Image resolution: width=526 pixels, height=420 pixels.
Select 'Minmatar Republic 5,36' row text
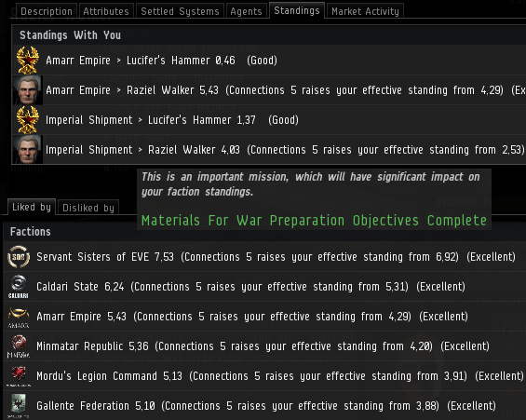pos(263,346)
